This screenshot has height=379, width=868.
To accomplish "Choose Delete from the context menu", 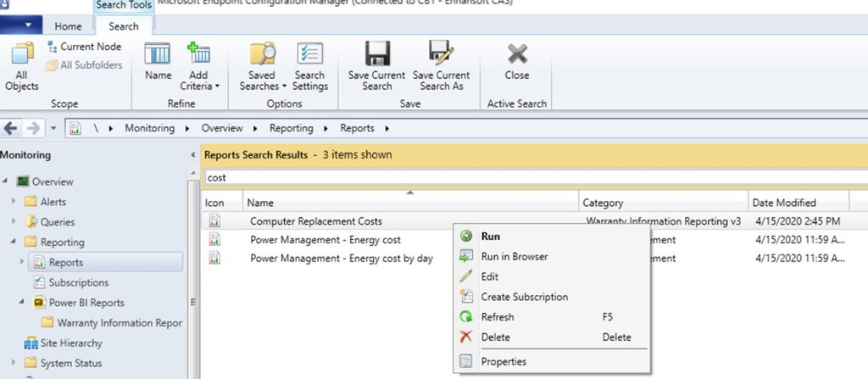I will [496, 337].
